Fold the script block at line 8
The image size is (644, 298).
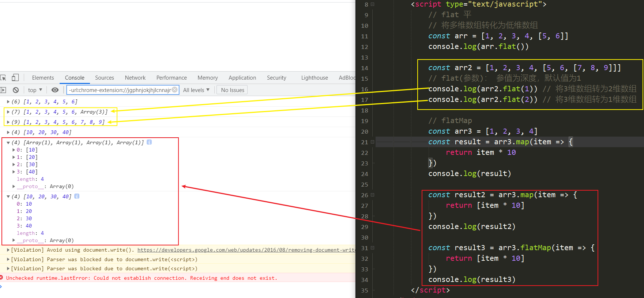point(373,4)
